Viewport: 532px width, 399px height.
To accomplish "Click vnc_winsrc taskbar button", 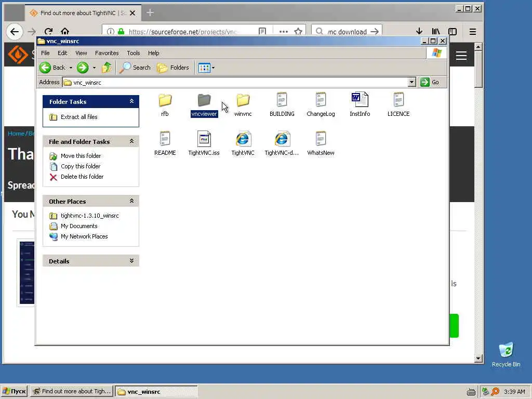I will [x=156, y=392].
